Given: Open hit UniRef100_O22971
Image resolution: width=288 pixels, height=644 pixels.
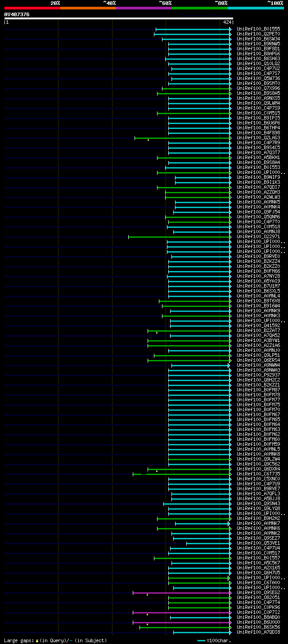Looking at the screenshot, I should point(258,236).
